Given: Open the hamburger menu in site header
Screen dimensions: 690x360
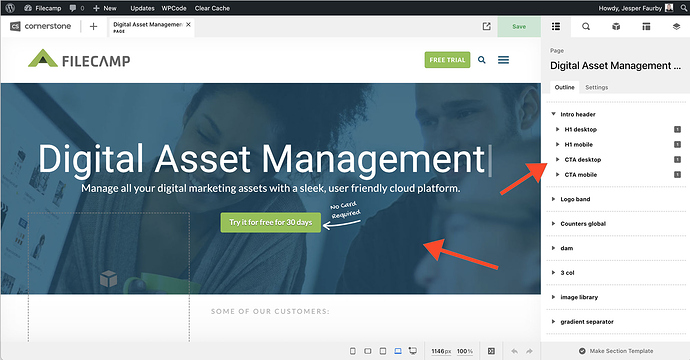Looking at the screenshot, I should 503,60.
